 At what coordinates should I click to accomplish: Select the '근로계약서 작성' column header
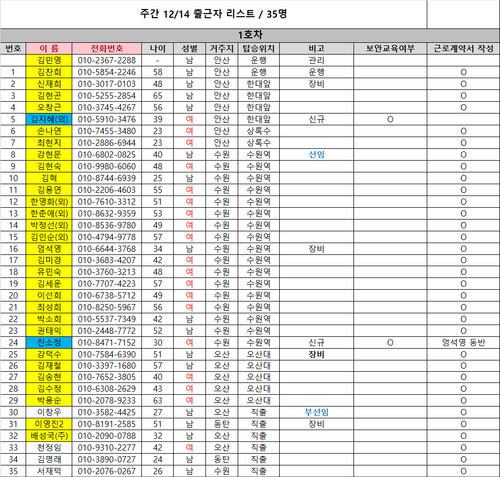click(463, 49)
